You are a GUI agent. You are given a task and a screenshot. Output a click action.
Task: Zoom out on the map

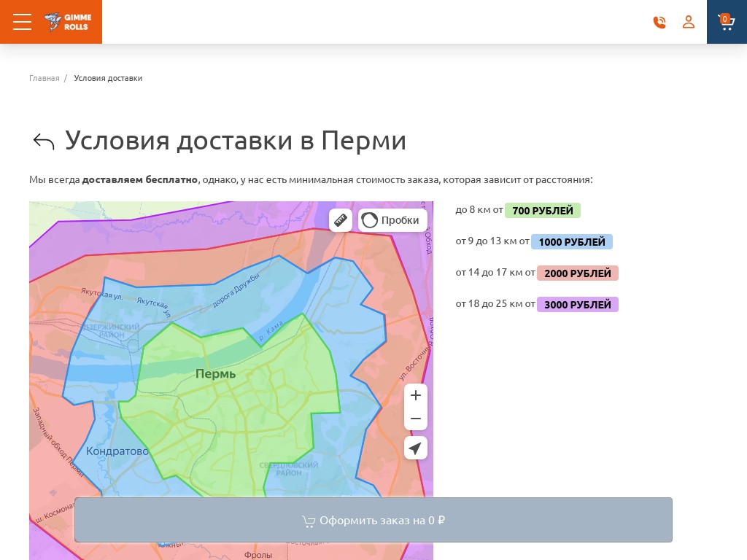tap(415, 419)
